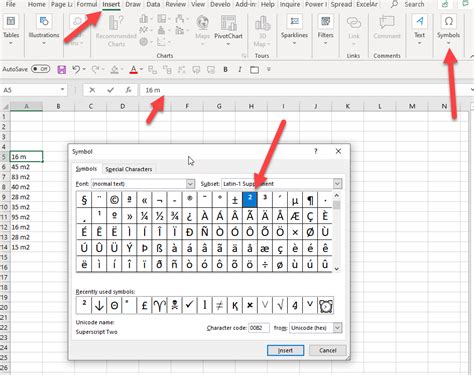The height and width of the screenshot is (375, 474).
Task: Select the superscript three symbol
Action: (x=265, y=200)
